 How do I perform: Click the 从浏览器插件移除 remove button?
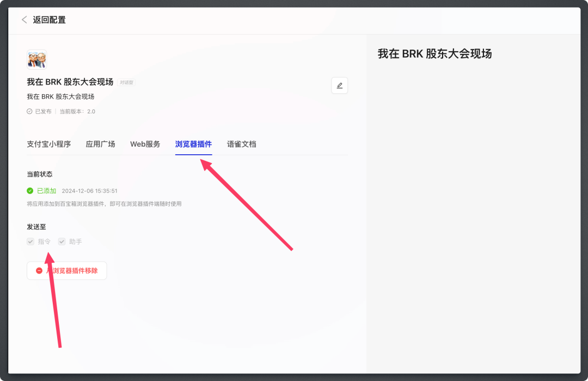click(67, 271)
